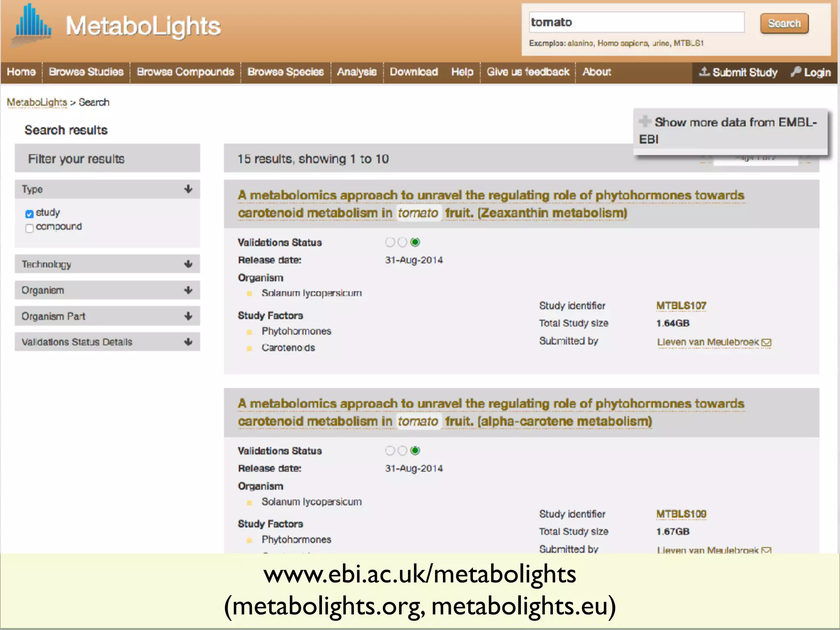The image size is (840, 630).
Task: Click email envelope icon for MTBLS107 submitter
Action: point(766,342)
